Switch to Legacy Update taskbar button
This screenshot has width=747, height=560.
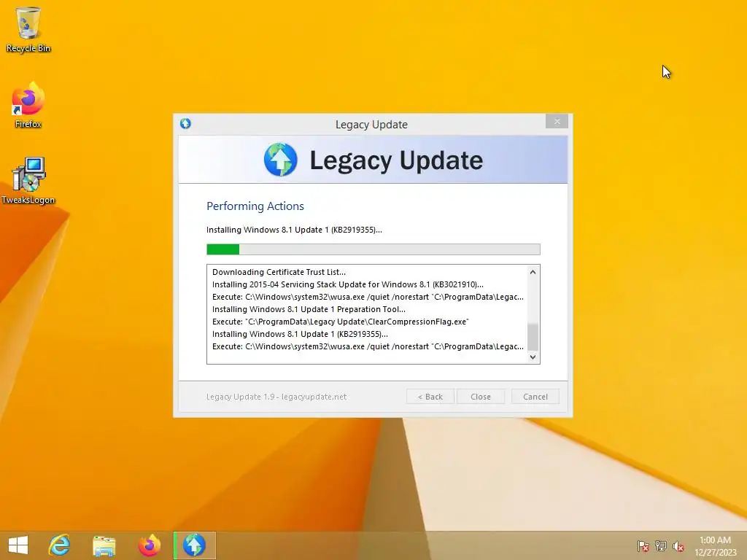194,545
